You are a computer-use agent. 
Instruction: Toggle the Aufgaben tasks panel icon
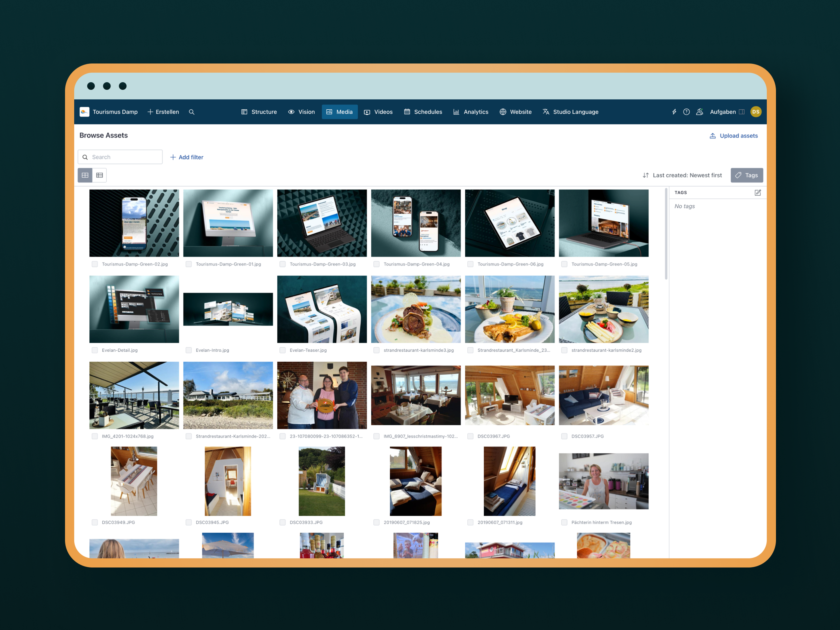point(741,112)
